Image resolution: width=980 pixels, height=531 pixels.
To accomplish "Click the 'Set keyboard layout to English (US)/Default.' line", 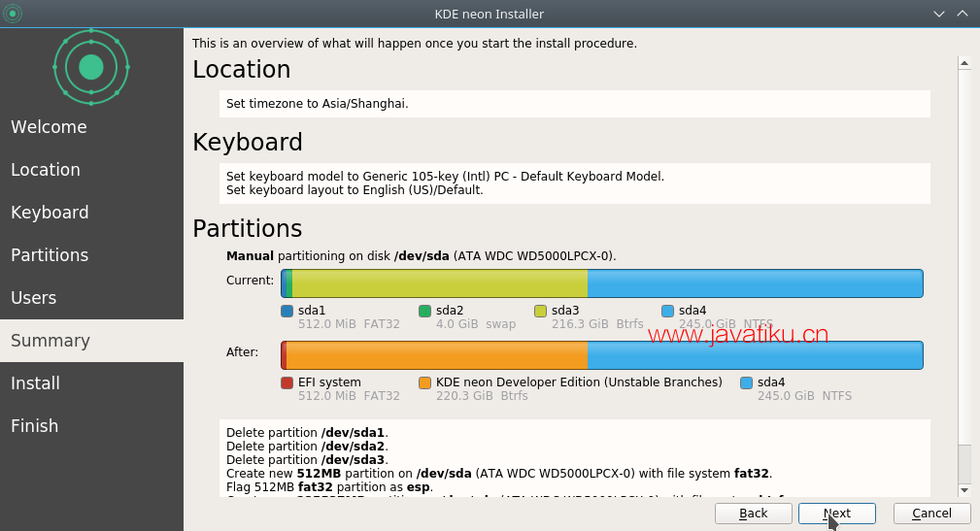I will click(x=355, y=190).
